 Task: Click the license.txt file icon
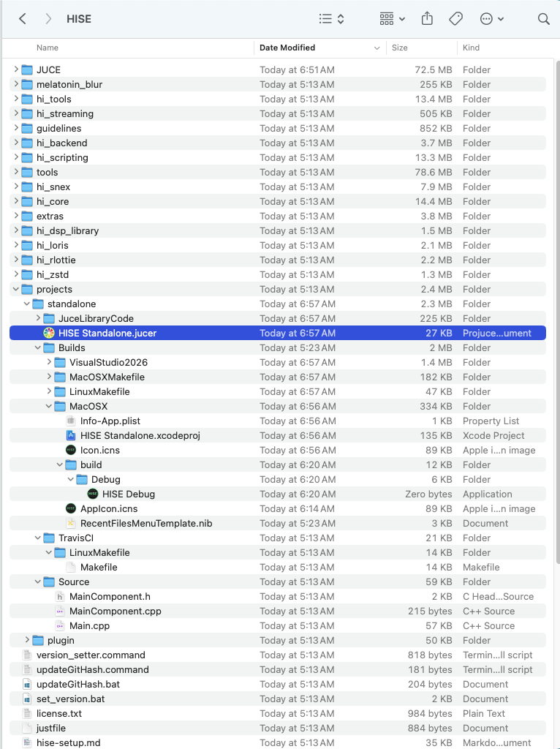[27, 713]
